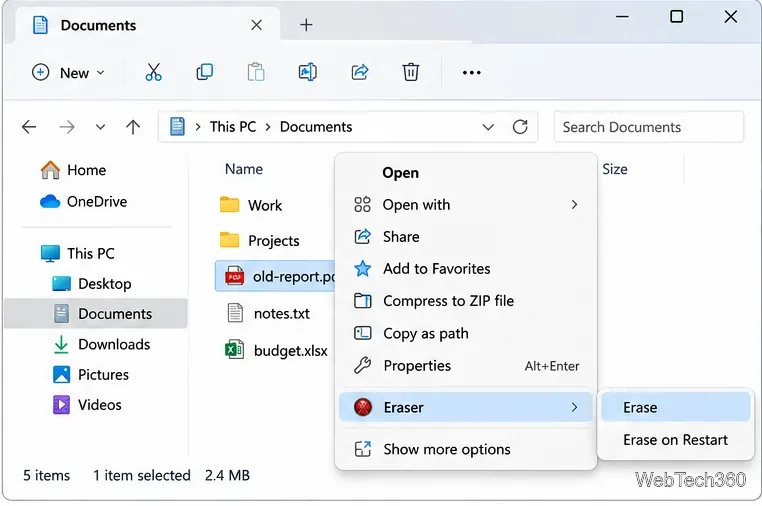Click the text file icon of notes.txt

[235, 313]
